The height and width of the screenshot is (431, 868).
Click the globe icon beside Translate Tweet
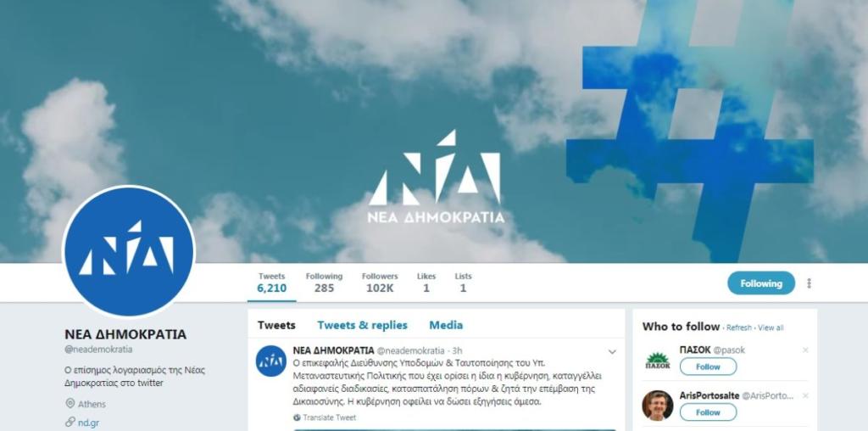(x=297, y=417)
